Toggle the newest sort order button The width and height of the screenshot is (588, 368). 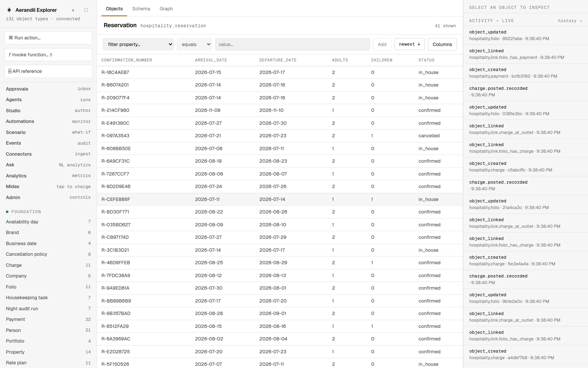pos(409,44)
